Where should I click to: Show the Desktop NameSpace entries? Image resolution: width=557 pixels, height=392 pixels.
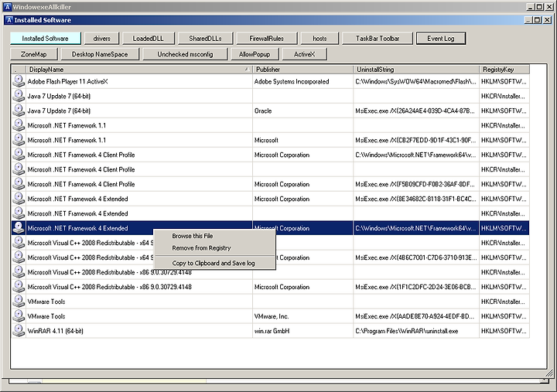coord(100,54)
